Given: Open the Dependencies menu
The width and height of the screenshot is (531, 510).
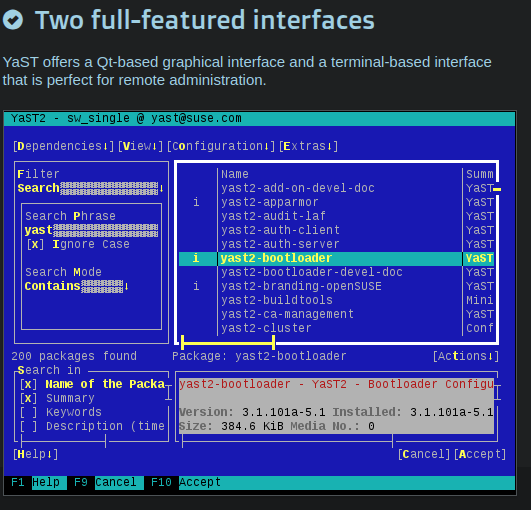Looking at the screenshot, I should coord(64,146).
